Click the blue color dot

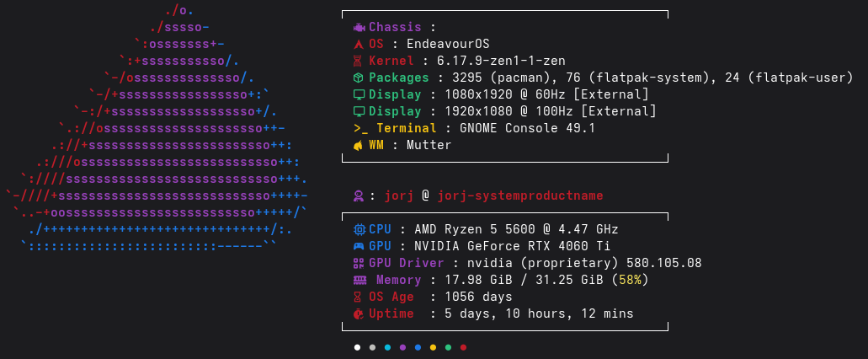(x=418, y=347)
